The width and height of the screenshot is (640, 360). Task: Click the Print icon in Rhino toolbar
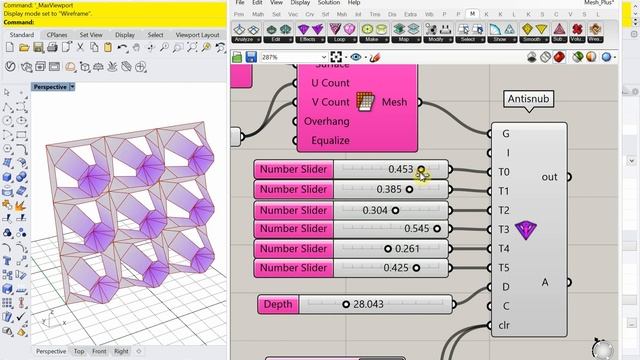52,48
